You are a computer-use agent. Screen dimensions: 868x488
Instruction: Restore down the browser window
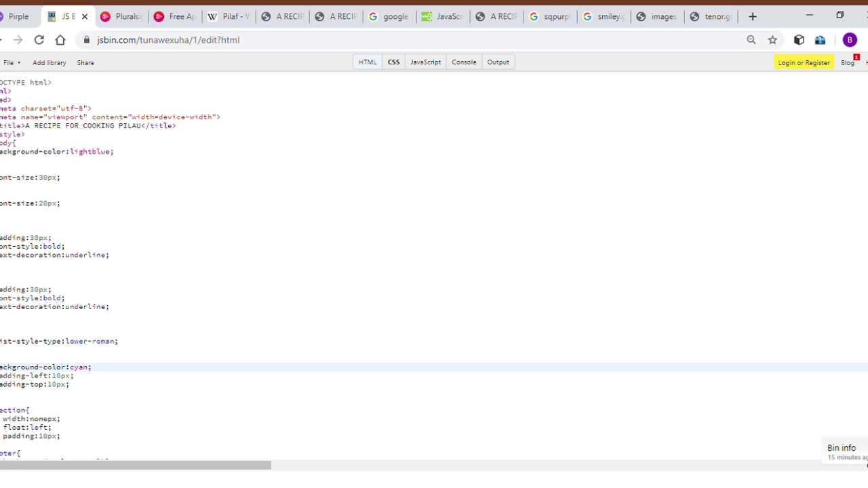coord(840,15)
